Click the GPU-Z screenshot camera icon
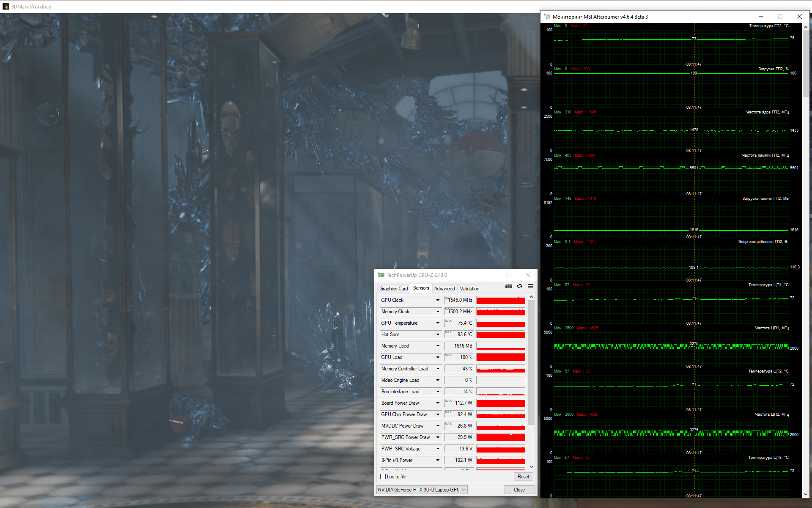812x508 pixels. (x=508, y=287)
